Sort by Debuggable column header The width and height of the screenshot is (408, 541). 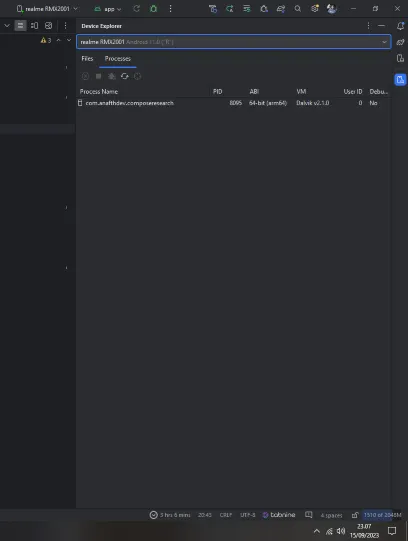(378, 91)
